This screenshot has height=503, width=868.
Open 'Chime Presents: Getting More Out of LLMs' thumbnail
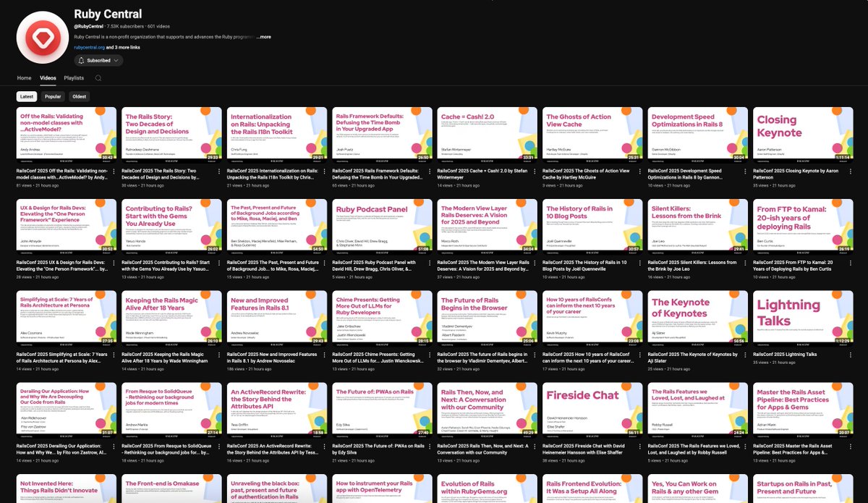tap(382, 318)
